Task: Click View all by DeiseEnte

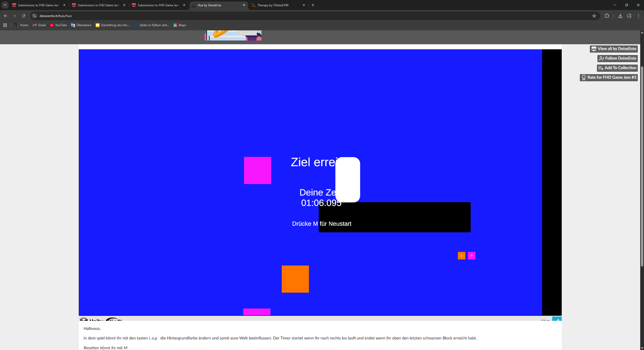Action: 614,49
